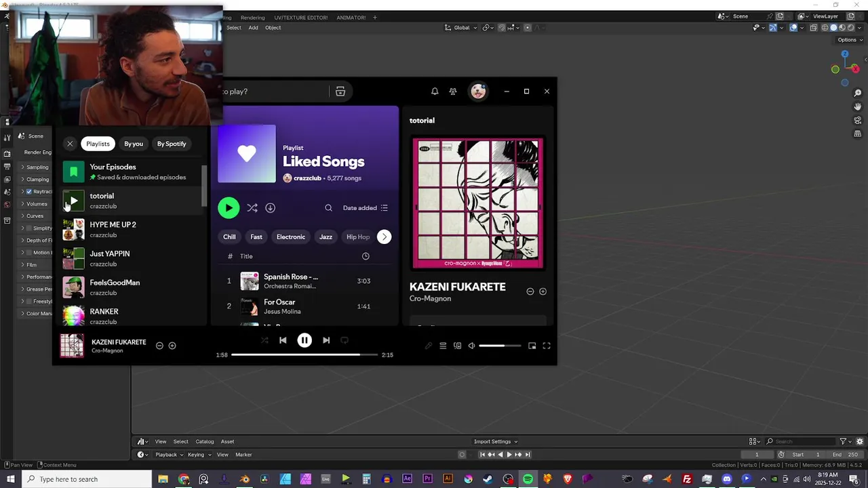Image resolution: width=868 pixels, height=488 pixels.
Task: Play Liked Songs with green play button
Action: [x=229, y=208]
